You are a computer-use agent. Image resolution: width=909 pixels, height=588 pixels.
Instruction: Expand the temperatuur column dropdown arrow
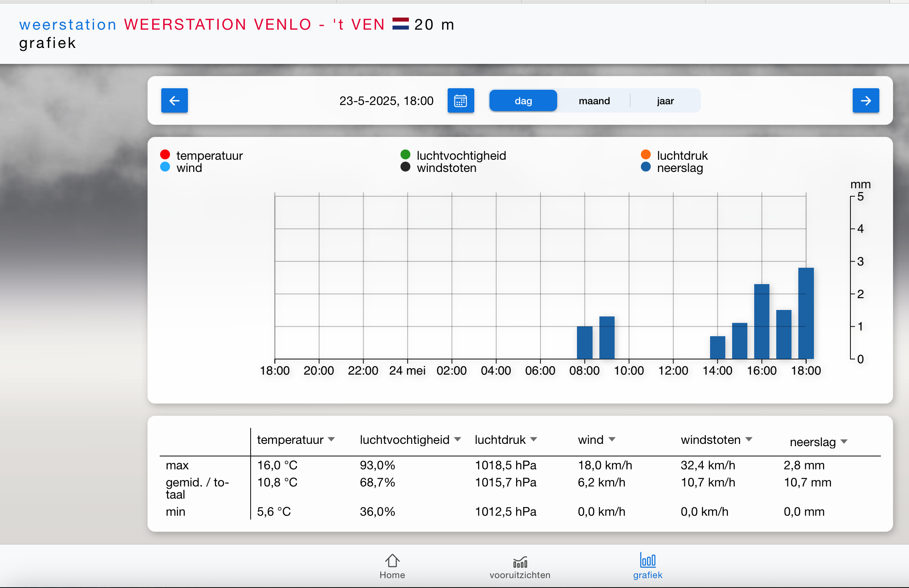[331, 439]
